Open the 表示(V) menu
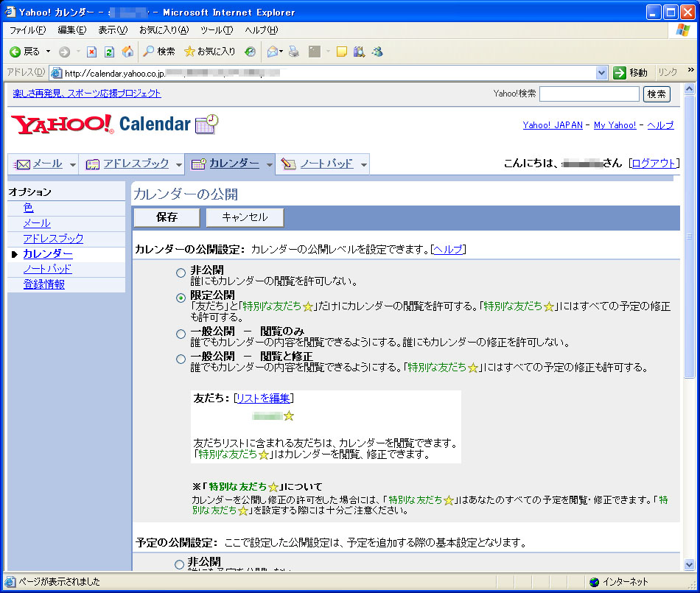Screen dimensions: 700x593 pos(113,30)
